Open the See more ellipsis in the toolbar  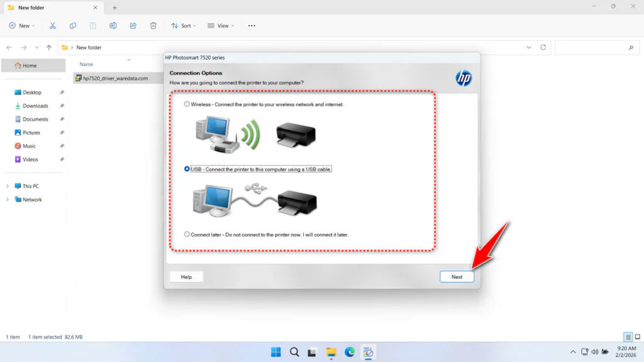coord(252,25)
